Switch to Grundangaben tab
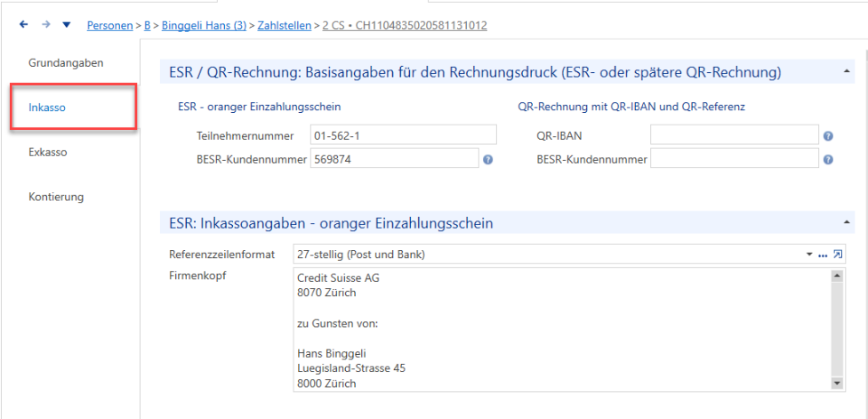 click(x=66, y=62)
